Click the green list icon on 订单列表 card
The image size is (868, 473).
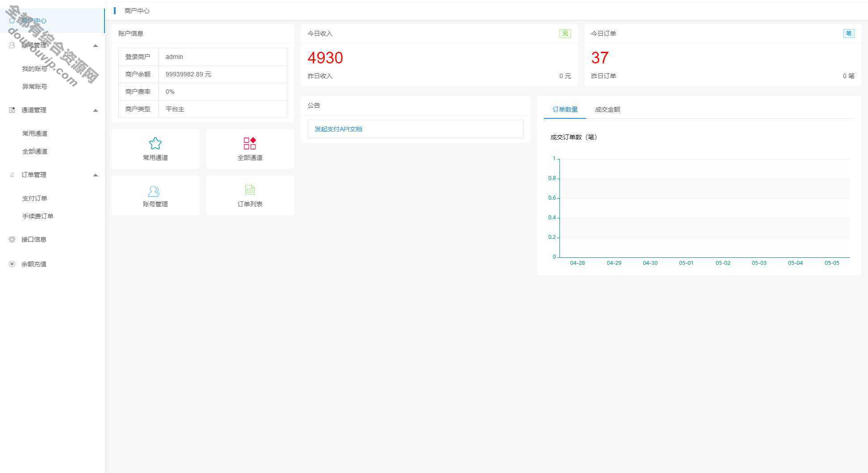[x=250, y=190]
